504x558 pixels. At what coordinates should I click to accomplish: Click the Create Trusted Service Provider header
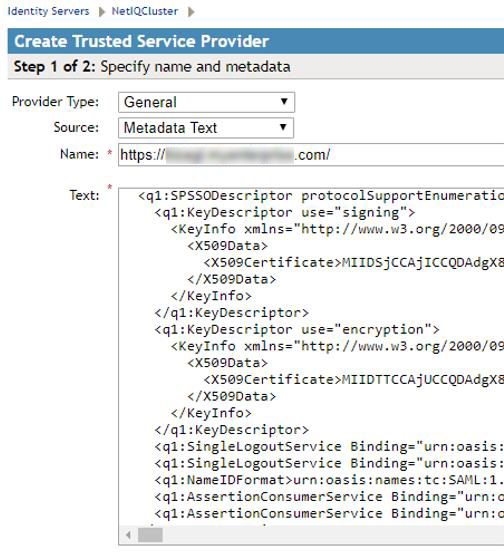pos(141,41)
